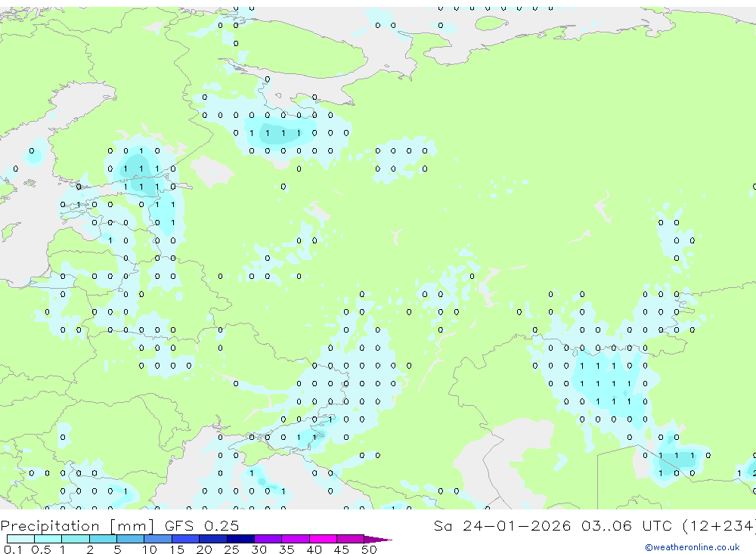The width and height of the screenshot is (756, 554).
Task: Click the above-50 mm arrow tip of legend
Action: (378, 539)
